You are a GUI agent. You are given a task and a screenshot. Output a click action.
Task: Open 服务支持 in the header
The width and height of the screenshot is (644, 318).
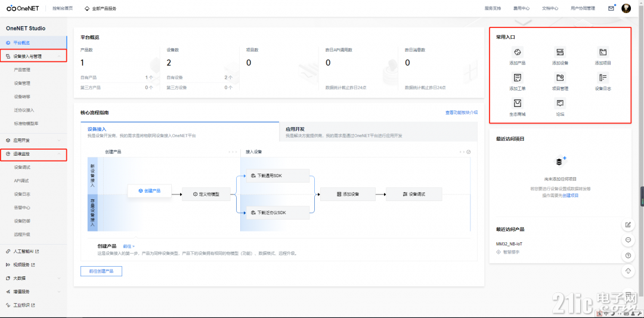click(x=493, y=8)
